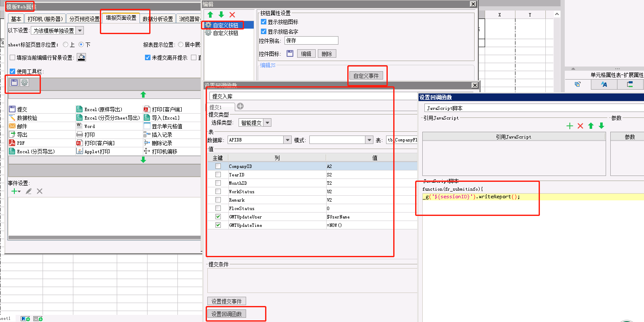Open 选择类型 智能提交 dropdown

coord(268,123)
